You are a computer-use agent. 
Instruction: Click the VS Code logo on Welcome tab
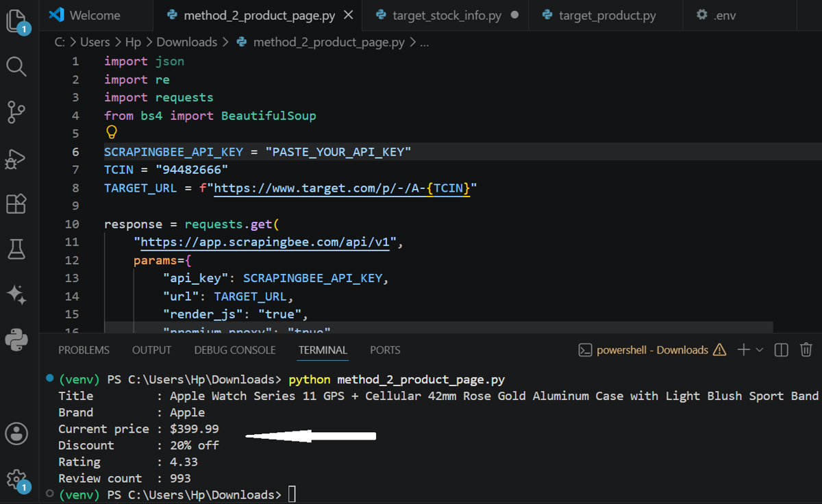(57, 15)
